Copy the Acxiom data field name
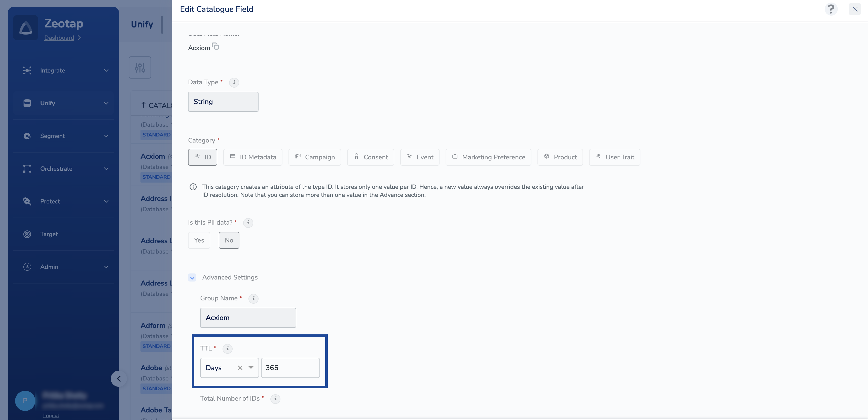Image resolution: width=868 pixels, height=420 pixels. point(215,46)
